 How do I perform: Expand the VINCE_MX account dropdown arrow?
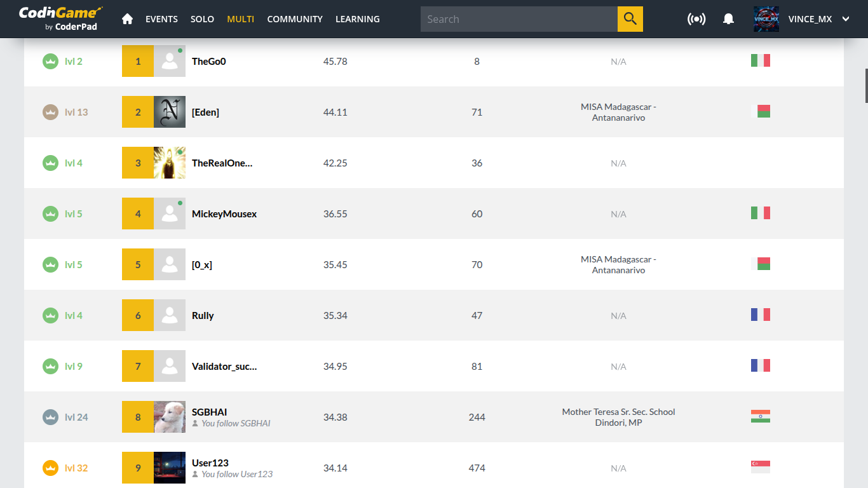846,19
